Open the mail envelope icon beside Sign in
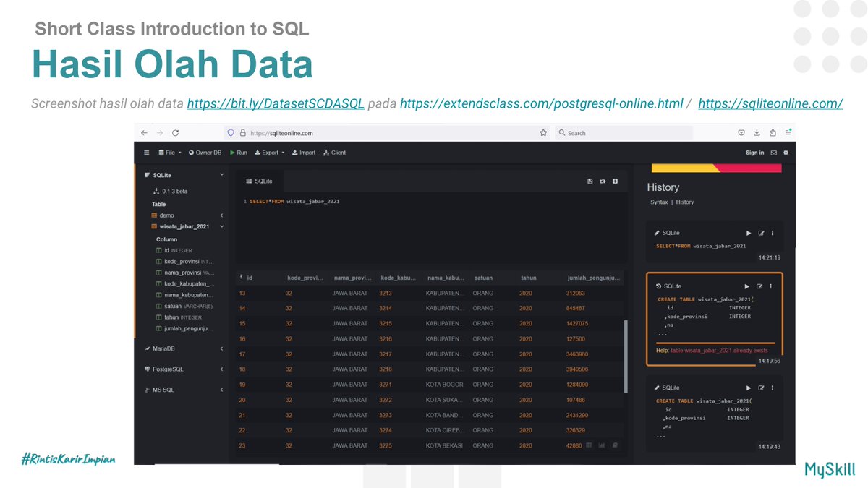Screen dimensions: 868x488 [773, 153]
